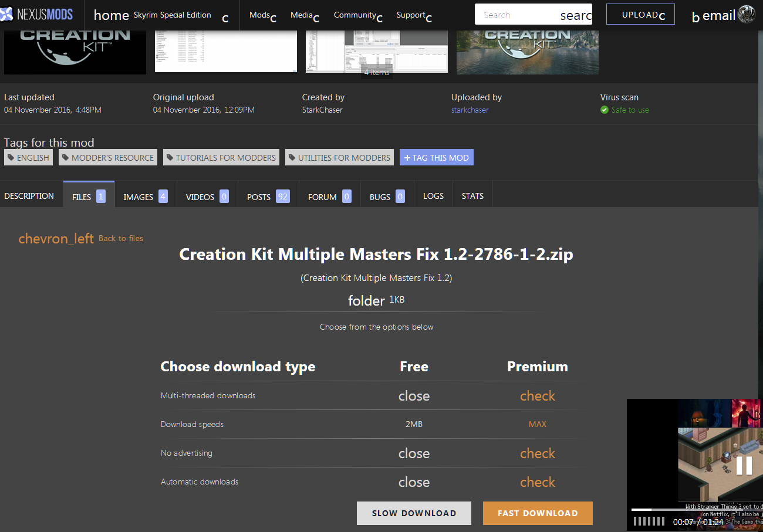The image size is (763, 532).
Task: Click the folder file-size icon
Action: pos(366,301)
